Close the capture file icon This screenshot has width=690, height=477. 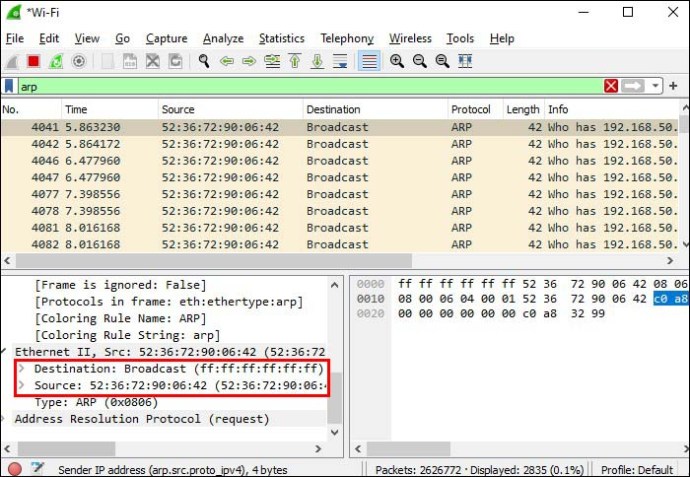pos(153,61)
